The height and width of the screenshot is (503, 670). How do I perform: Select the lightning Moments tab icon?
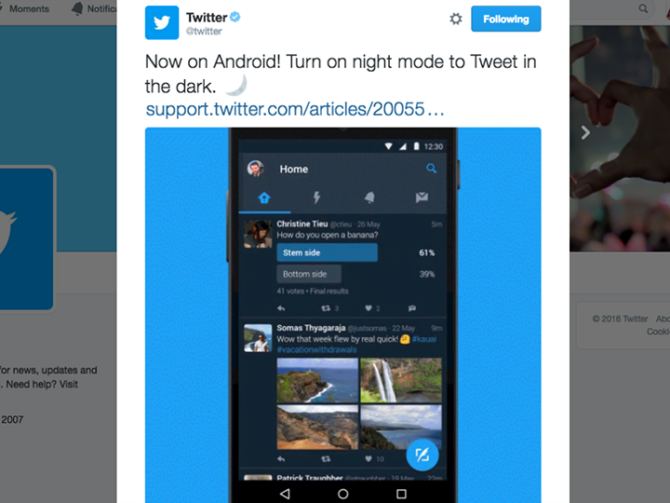pyautogui.click(x=317, y=197)
